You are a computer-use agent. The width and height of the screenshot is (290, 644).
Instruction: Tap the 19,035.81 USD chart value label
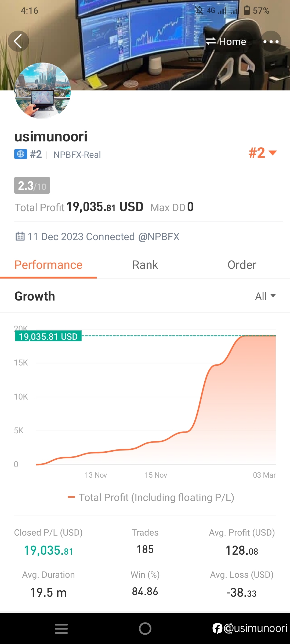[48, 336]
